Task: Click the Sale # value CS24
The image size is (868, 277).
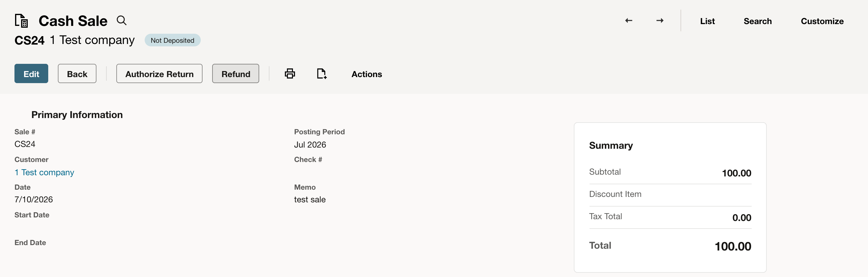Action: point(25,144)
